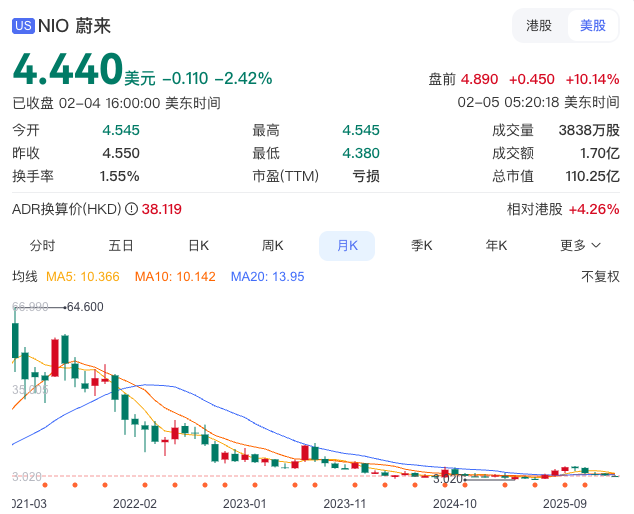Select the 日K daily candlestick tab
The image size is (634, 514).
tap(199, 245)
